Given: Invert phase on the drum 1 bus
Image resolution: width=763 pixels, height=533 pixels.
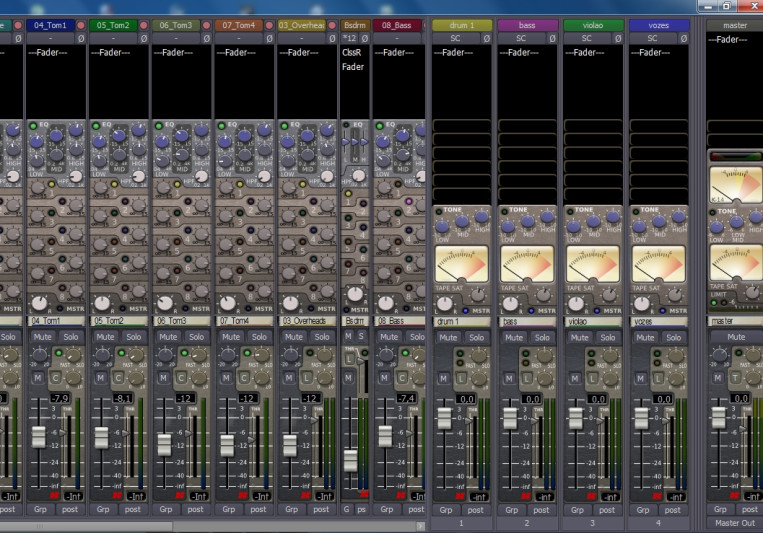Looking at the screenshot, I should 487,38.
